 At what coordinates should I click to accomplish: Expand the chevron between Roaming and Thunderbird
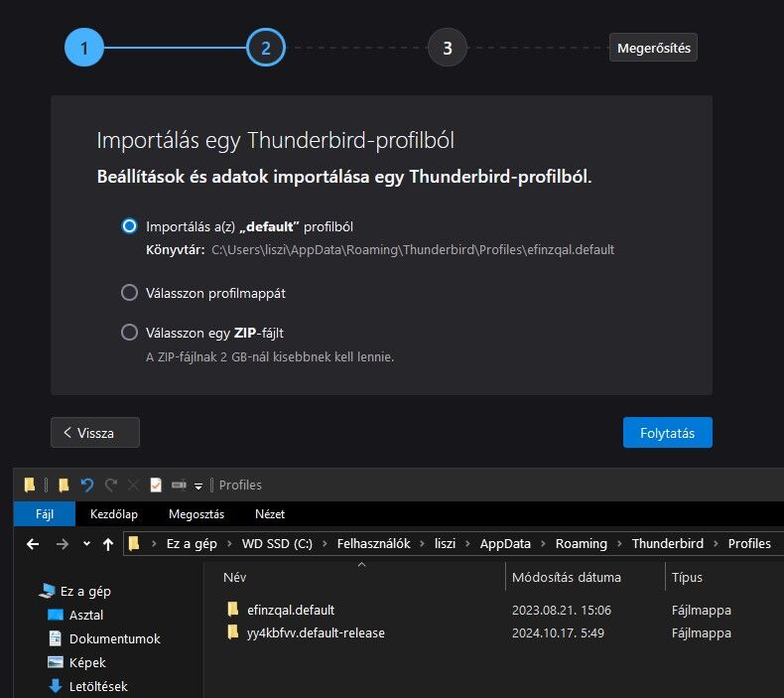pos(619,543)
